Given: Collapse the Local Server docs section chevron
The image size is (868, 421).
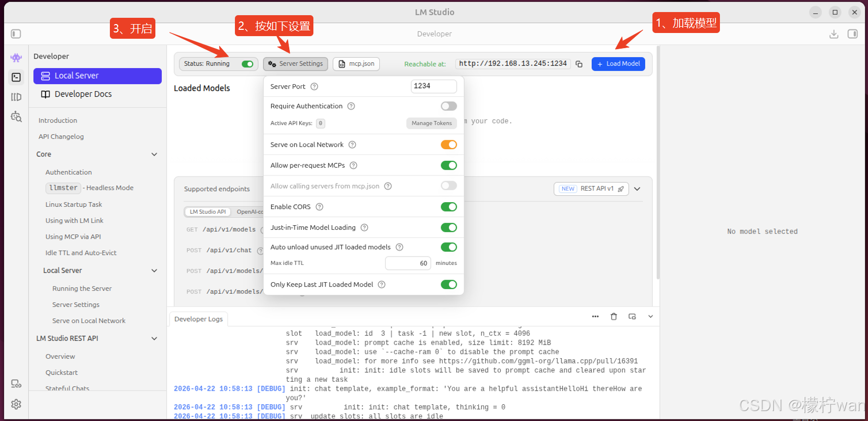Looking at the screenshot, I should (154, 271).
